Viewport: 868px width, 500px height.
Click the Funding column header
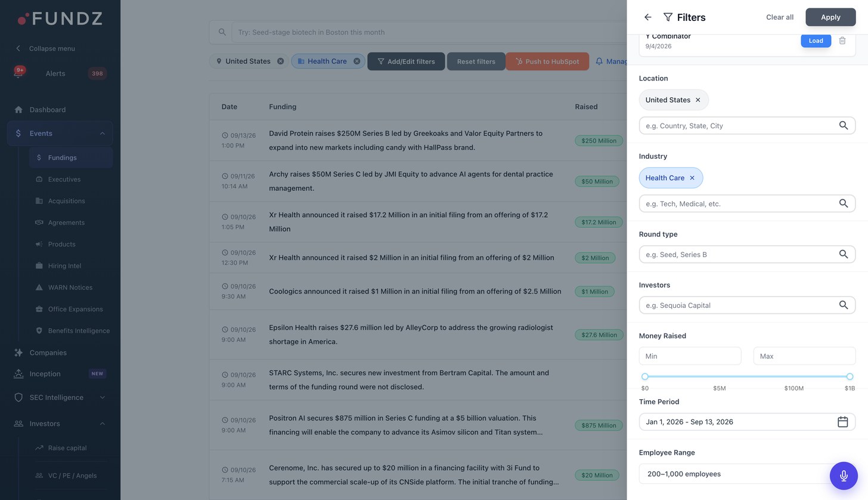click(283, 107)
